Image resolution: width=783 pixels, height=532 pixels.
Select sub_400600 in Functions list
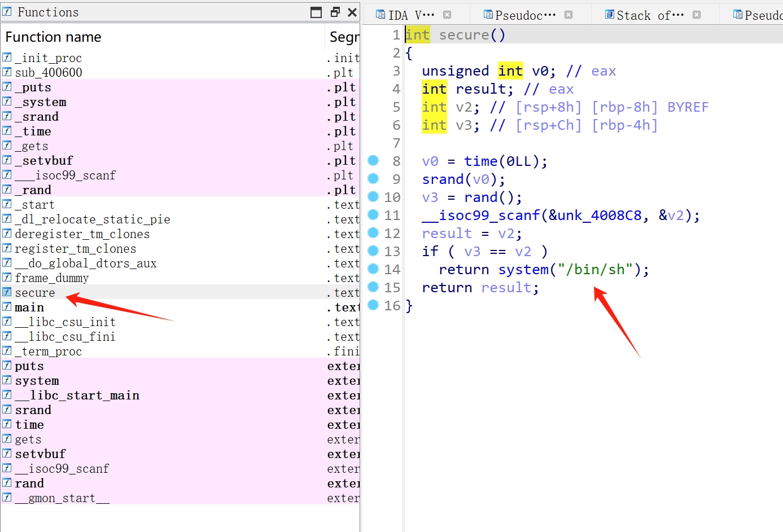coord(180,72)
